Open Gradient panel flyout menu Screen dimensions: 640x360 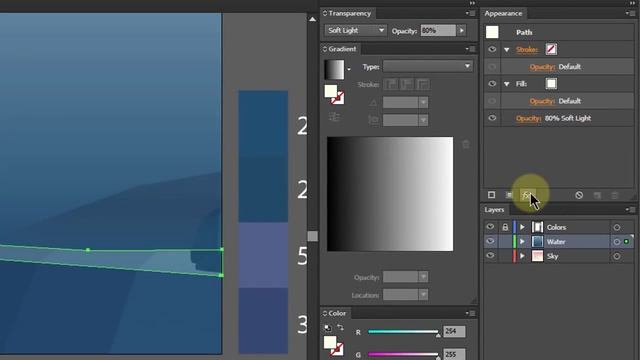click(x=471, y=49)
